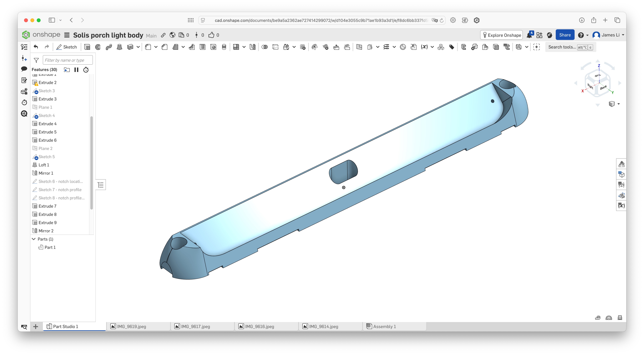The width and height of the screenshot is (644, 355).
Task: Toggle the feature list collapse handle
Action: 100,185
